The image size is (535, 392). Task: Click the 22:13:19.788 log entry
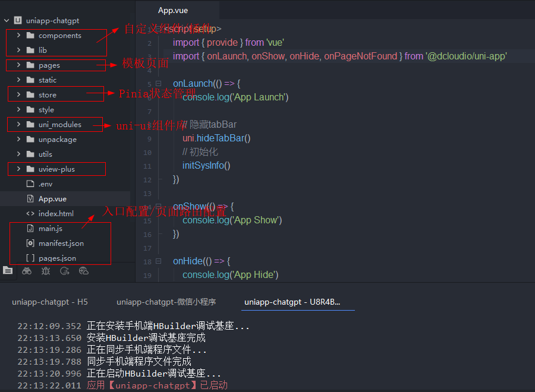click(105, 361)
